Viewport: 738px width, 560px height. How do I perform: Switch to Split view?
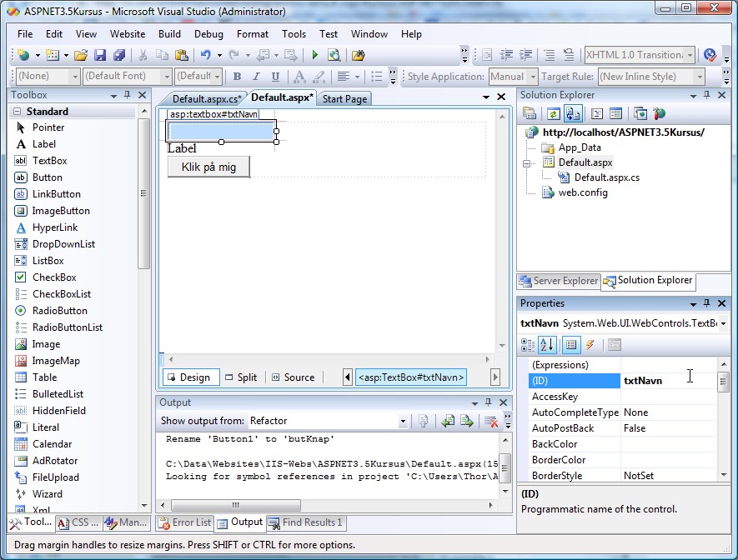tap(242, 377)
